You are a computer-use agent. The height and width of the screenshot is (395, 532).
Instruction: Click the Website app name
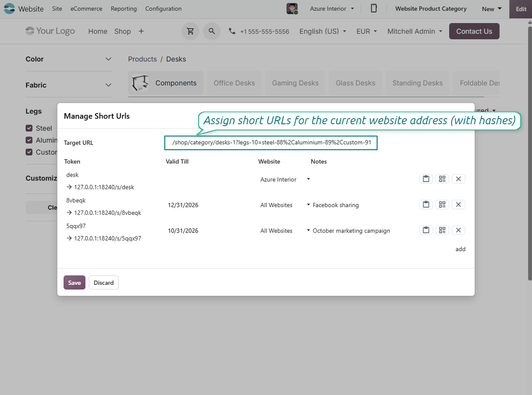click(31, 9)
